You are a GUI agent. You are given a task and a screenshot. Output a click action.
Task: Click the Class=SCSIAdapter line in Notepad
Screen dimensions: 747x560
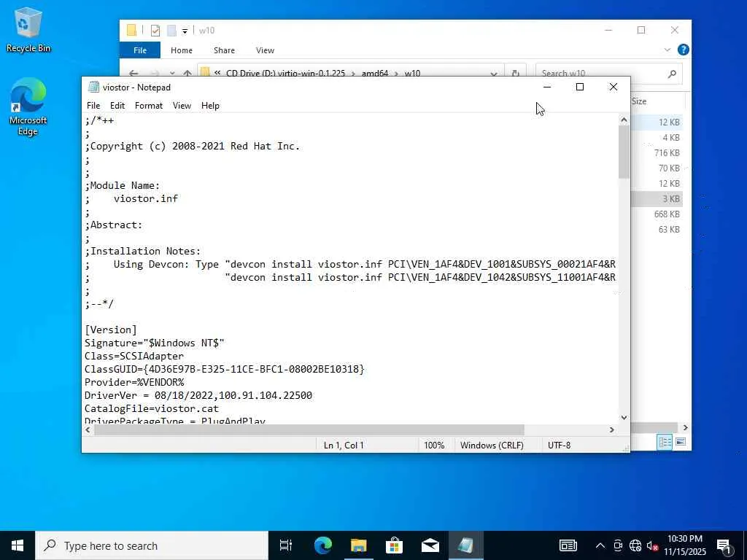click(134, 356)
